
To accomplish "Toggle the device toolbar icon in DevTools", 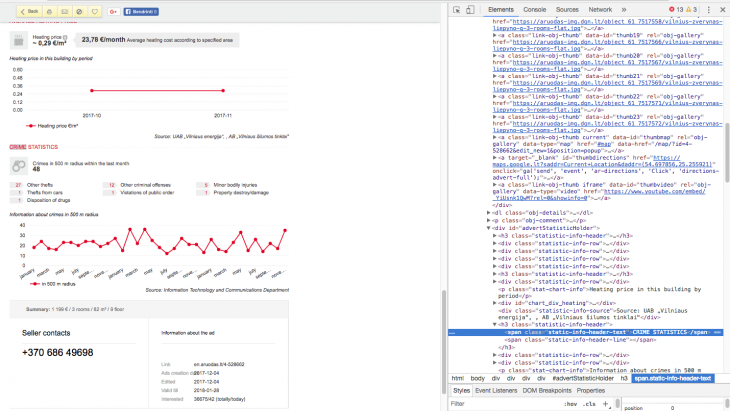I will pyautogui.click(x=471, y=9).
